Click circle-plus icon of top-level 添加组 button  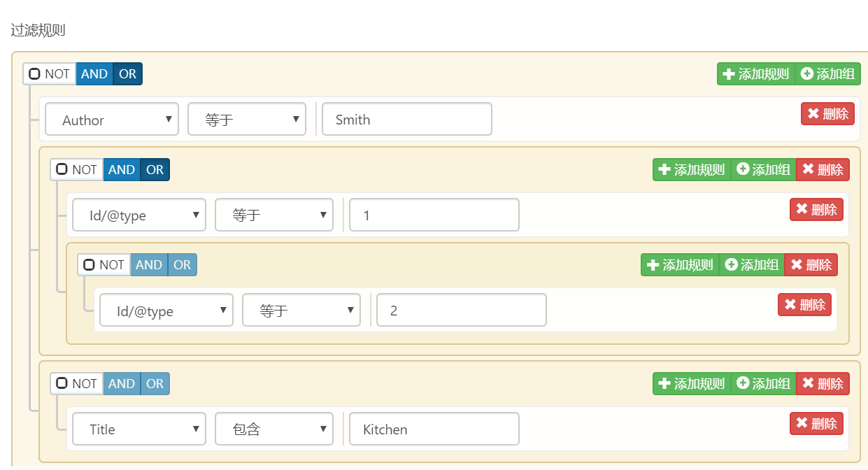coord(807,74)
